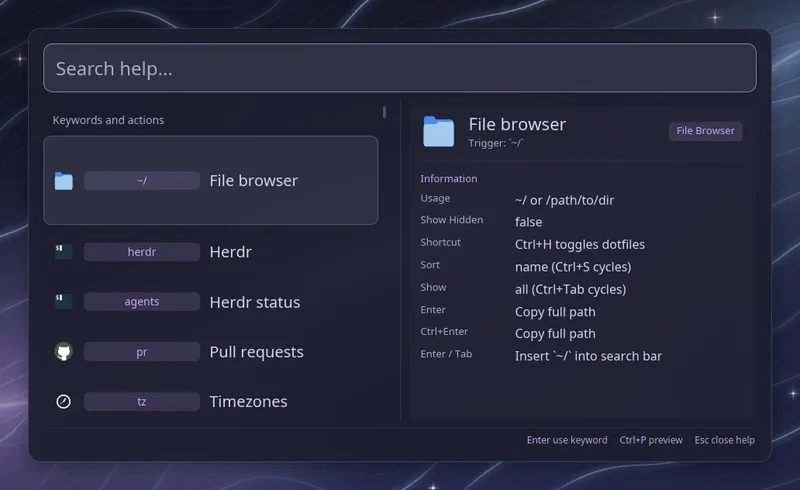Click the GitHub icon in Pull requests row

tap(64, 352)
